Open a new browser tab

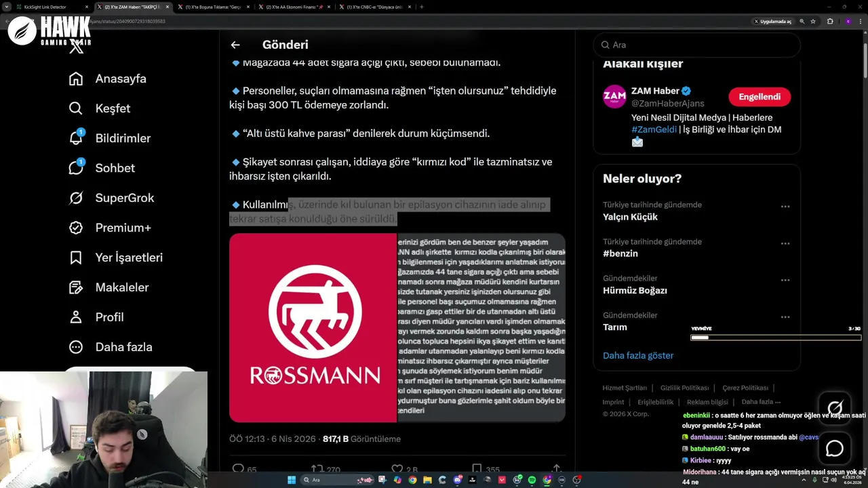pos(422,7)
